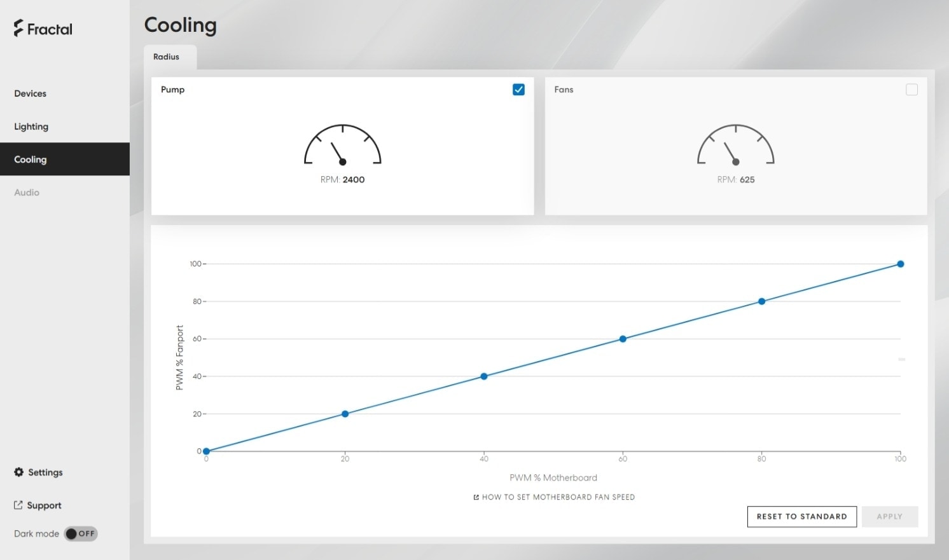This screenshot has height=560, width=949.
Task: Click Reset to Standard button
Action: pyautogui.click(x=801, y=517)
